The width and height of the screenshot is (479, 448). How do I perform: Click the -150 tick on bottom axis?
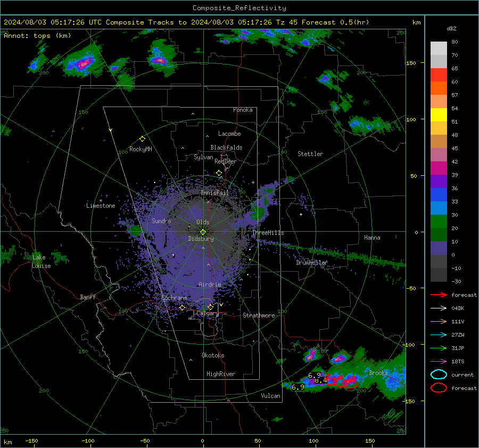coord(31,441)
